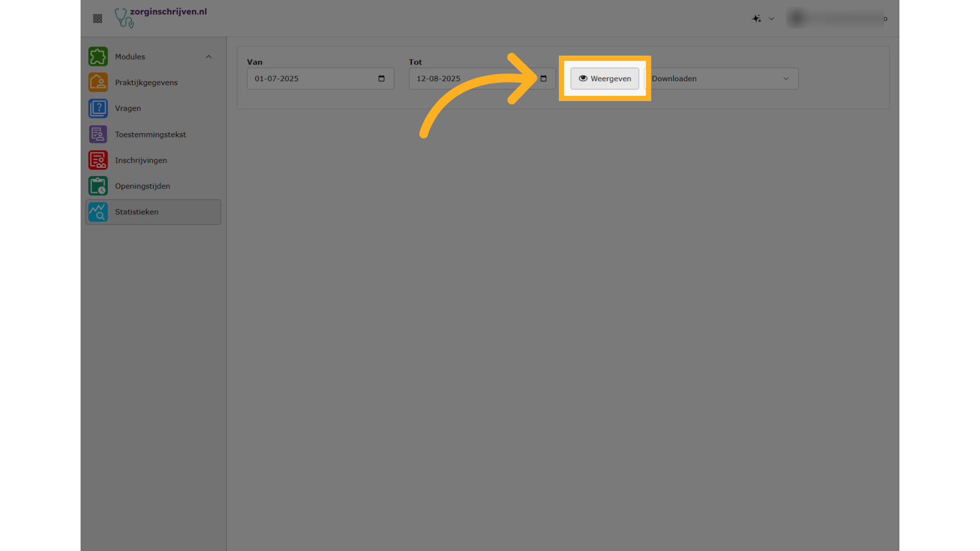
Task: Collapse the Modules section chevron
Action: [x=209, y=57]
